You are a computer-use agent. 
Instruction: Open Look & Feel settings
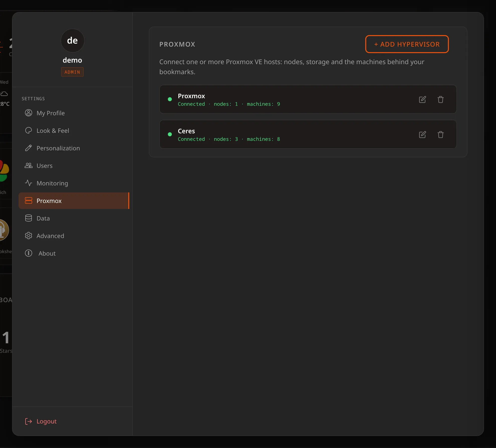pos(74,131)
